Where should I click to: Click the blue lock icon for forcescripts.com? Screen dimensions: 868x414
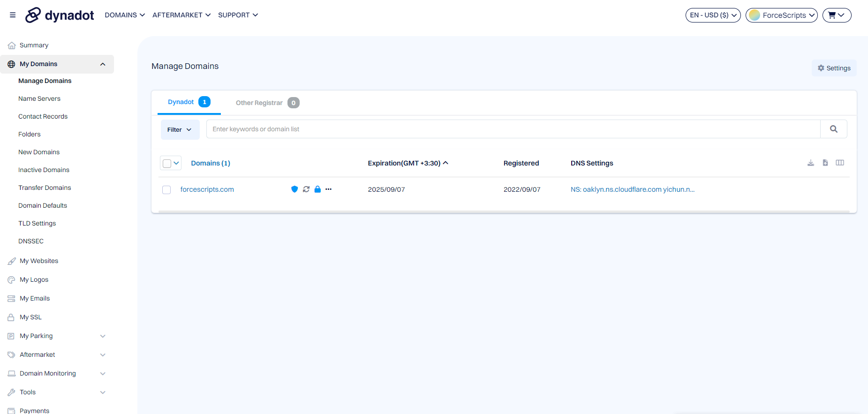(317, 189)
